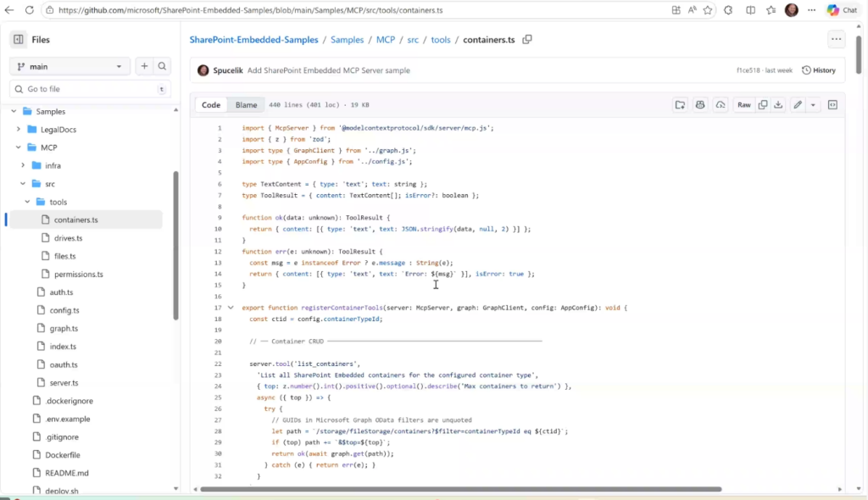The image size is (868, 500).
Task: Open more edit options dropdown arrow
Action: (813, 105)
